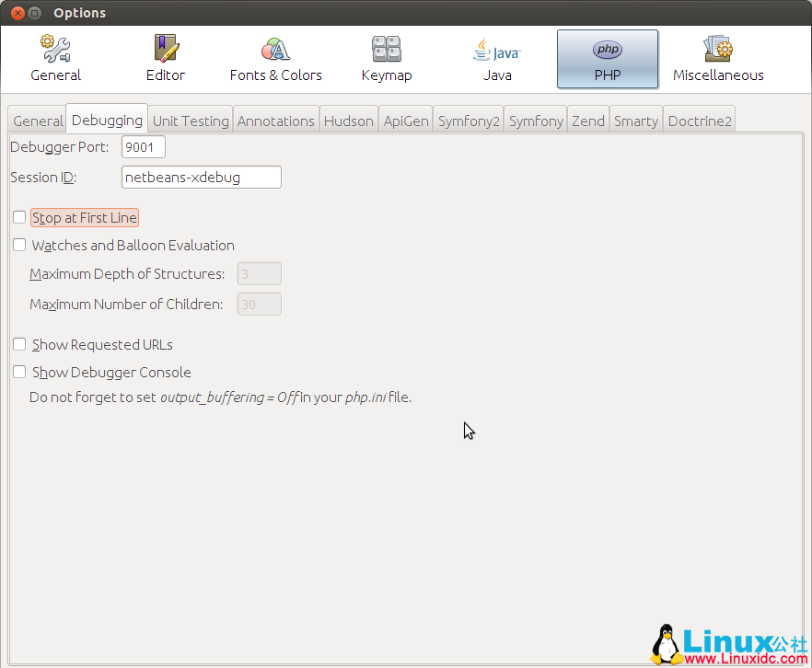Enable Show Requested URLs checkbox
The width and height of the screenshot is (812, 668).
pyautogui.click(x=19, y=344)
